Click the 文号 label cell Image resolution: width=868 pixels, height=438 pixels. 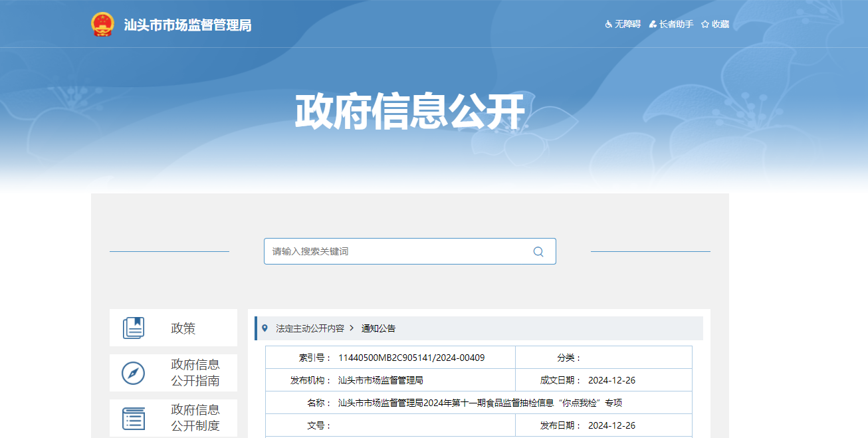[319, 425]
